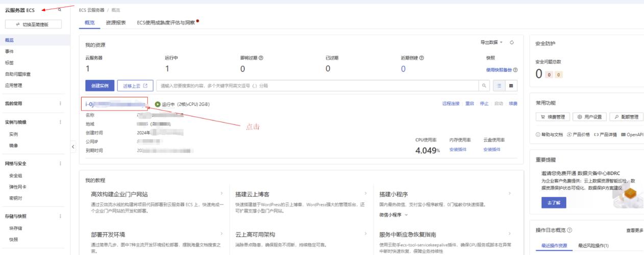The image size is (644, 255).
Task: Switch to list view layout
Action: 500,86
